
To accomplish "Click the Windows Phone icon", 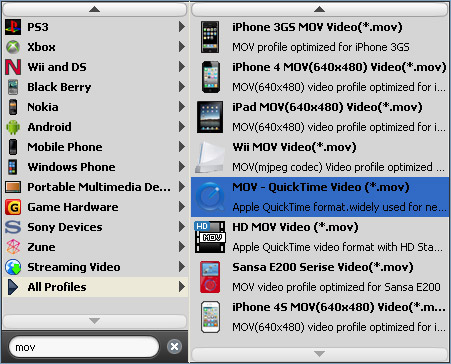I will coord(13,167).
